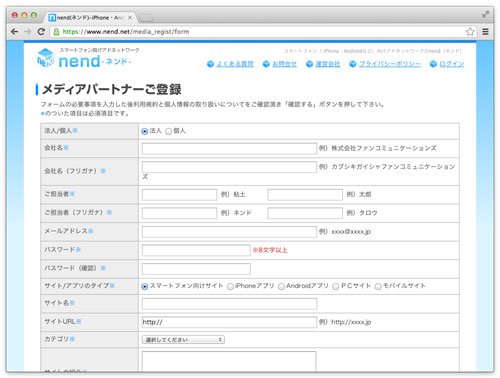Click the label メールアドレス

pyautogui.click(x=66, y=231)
